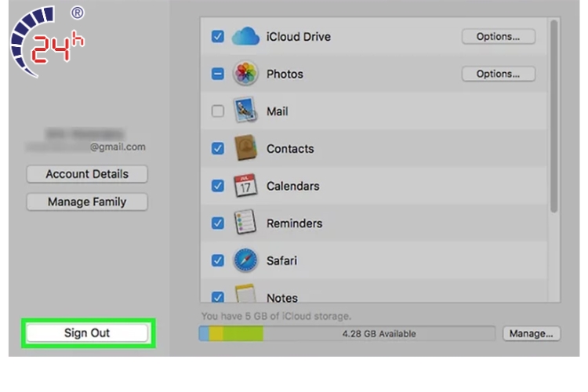Image resolution: width=588 pixels, height=392 pixels.
Task: Click the Photos label
Action: 285,74
